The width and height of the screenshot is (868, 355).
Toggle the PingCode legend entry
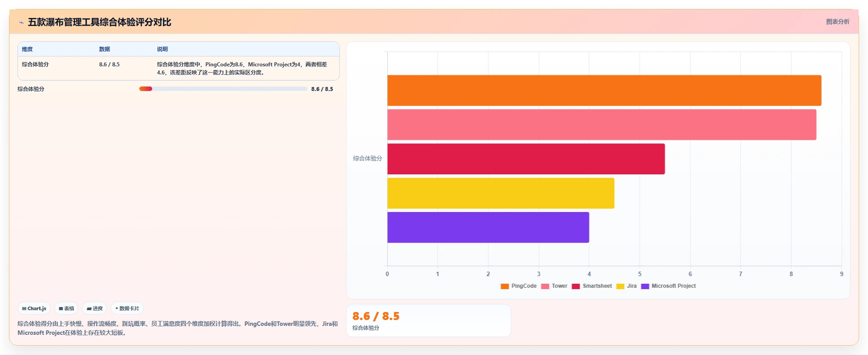(x=518, y=286)
